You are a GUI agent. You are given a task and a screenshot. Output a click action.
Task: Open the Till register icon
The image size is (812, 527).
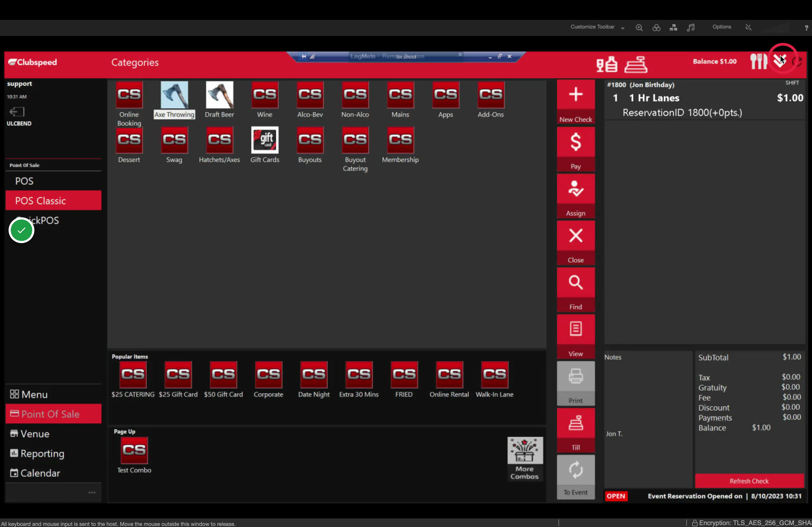pos(575,423)
